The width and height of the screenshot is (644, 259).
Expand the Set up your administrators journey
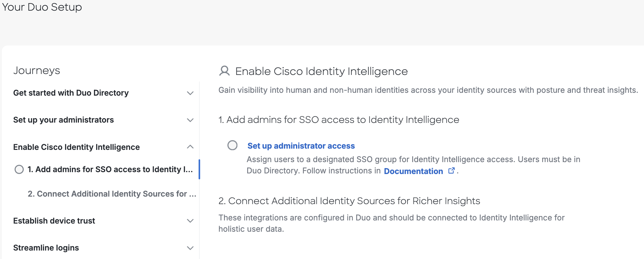190,120
